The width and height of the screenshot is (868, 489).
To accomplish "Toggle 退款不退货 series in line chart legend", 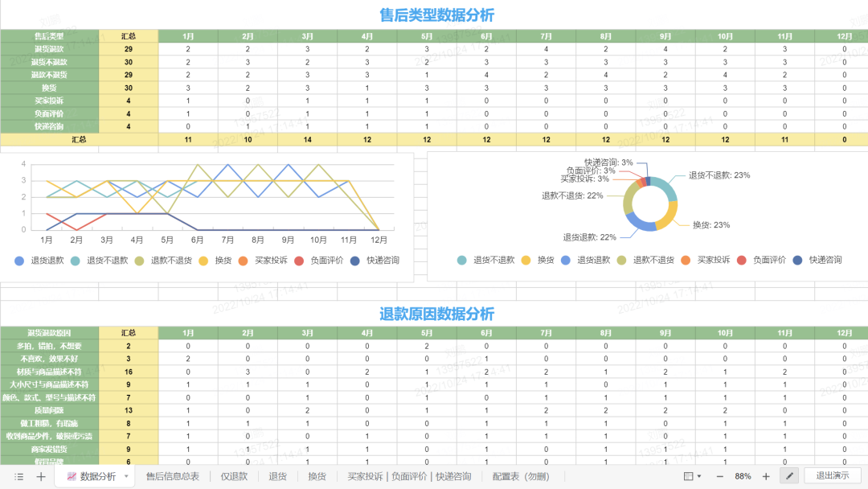I will pyautogui.click(x=163, y=261).
